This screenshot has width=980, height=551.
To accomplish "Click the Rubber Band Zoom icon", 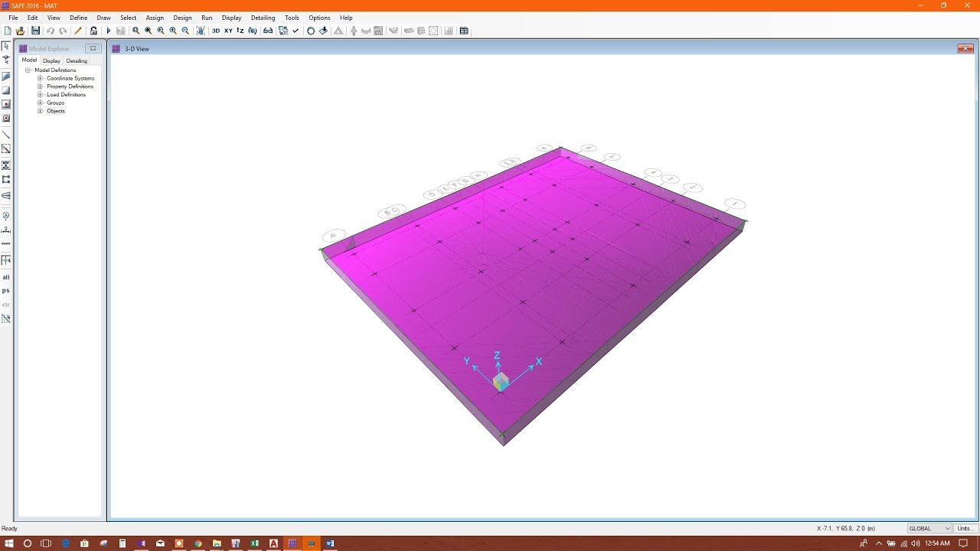I will pyautogui.click(x=136, y=31).
